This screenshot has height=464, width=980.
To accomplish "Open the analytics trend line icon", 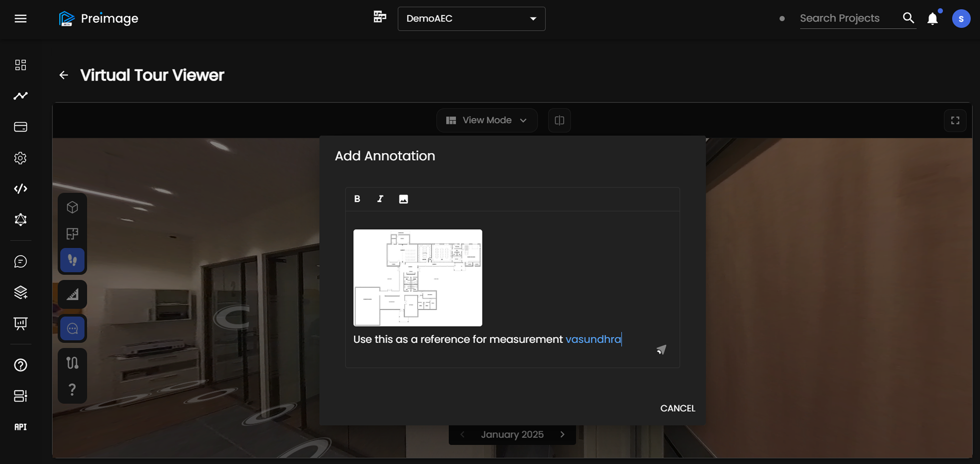I will [x=21, y=96].
